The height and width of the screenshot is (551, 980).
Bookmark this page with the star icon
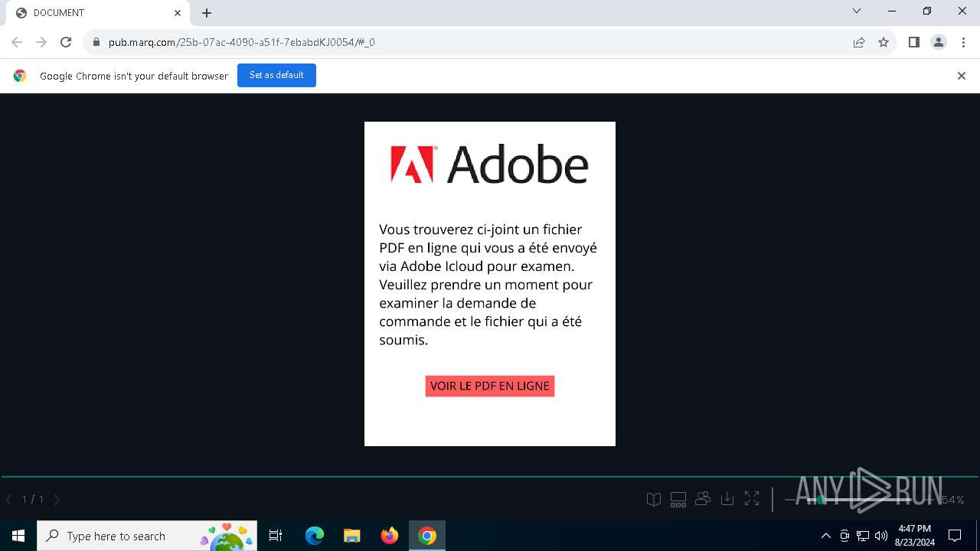[x=884, y=42]
